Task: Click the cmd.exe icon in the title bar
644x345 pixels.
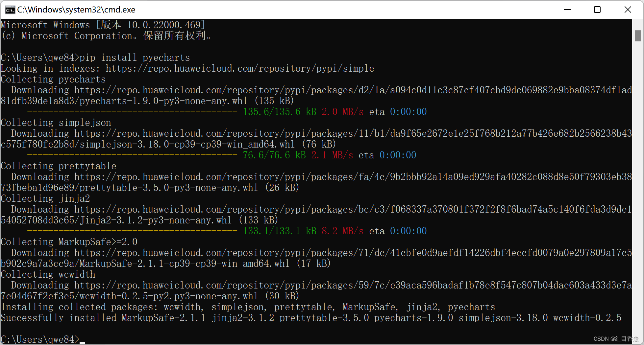Action: 10,9
